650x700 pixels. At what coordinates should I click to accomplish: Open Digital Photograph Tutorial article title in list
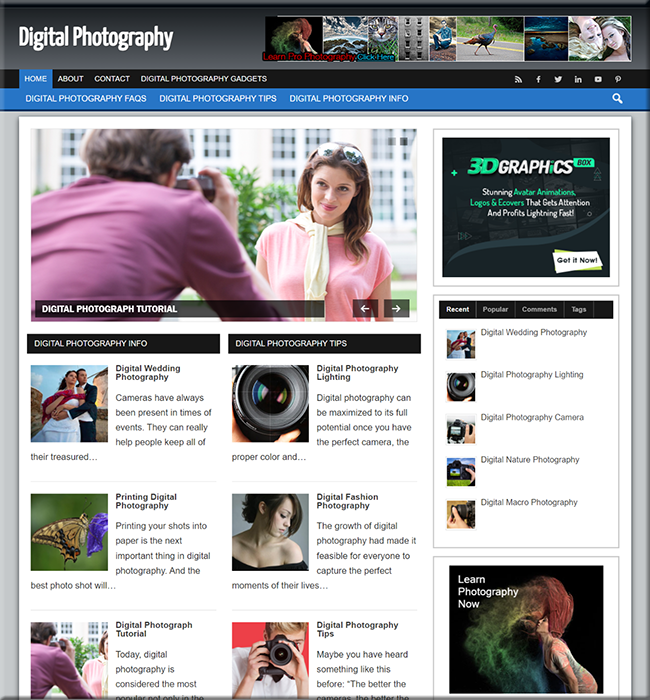click(x=154, y=629)
